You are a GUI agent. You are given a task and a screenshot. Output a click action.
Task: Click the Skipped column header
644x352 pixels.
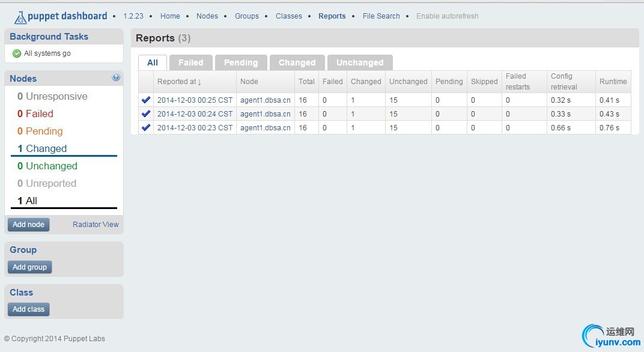point(484,81)
